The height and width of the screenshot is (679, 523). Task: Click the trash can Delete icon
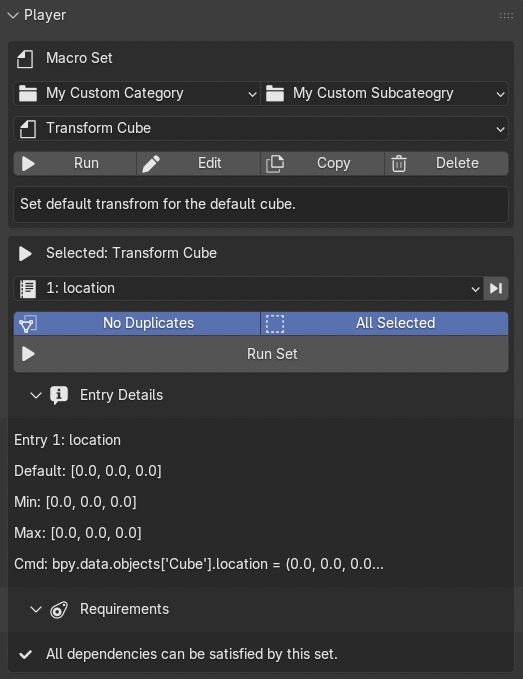pyautogui.click(x=399, y=164)
